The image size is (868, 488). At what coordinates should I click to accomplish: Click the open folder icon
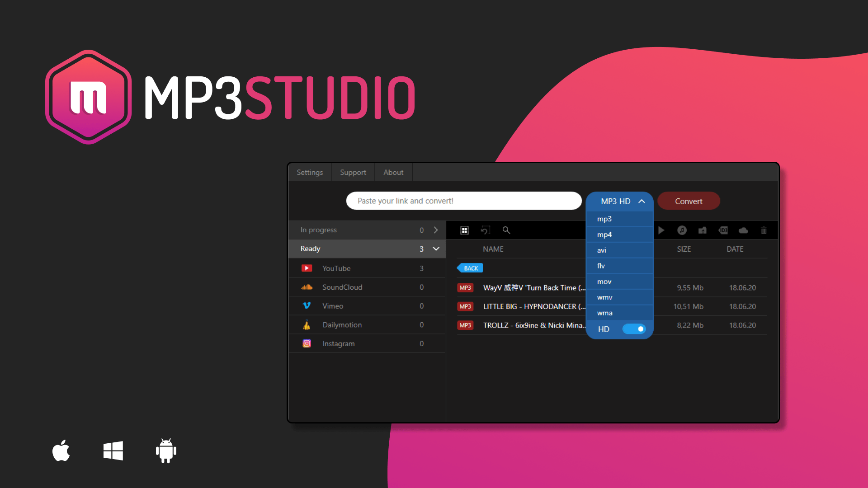pos(702,230)
